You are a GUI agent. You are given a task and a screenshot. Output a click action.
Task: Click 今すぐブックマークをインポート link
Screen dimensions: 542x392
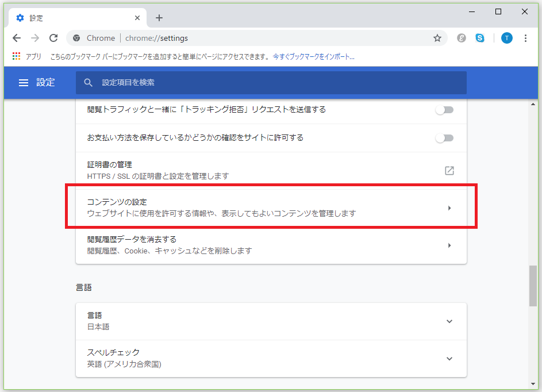coord(313,57)
